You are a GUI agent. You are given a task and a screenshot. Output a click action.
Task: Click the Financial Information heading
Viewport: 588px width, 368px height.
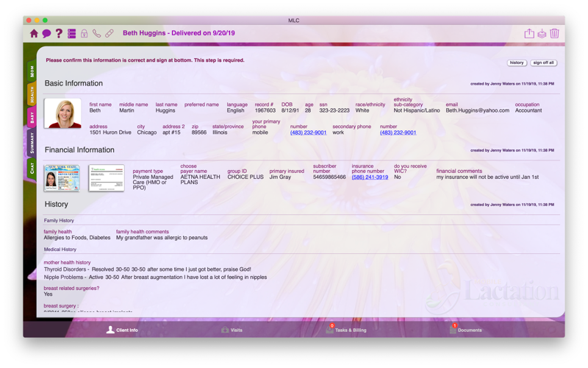click(x=79, y=150)
